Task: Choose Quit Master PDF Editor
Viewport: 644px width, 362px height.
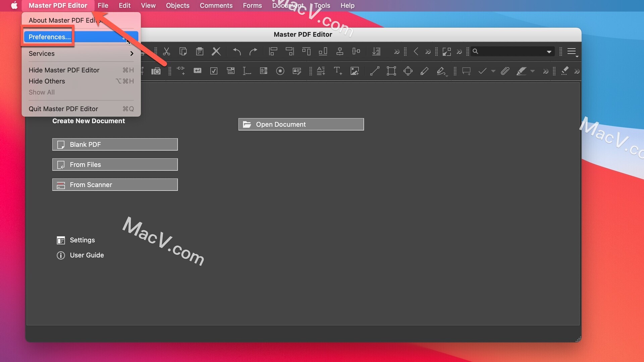Action: tap(81, 109)
